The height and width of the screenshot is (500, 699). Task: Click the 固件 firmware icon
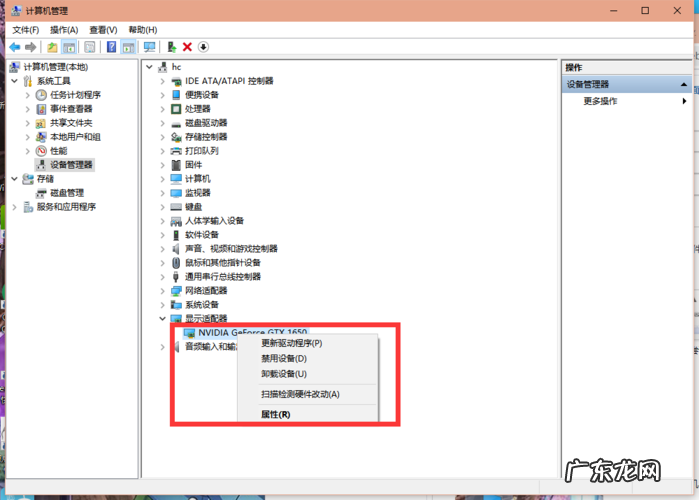pyautogui.click(x=176, y=165)
